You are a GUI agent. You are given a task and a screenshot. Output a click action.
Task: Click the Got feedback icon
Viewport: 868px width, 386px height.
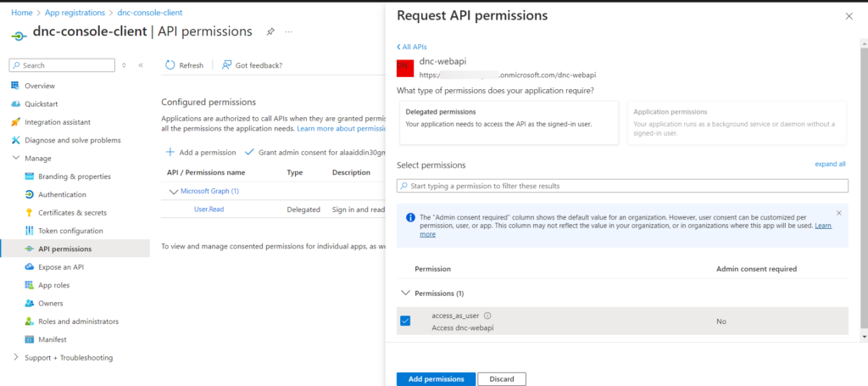click(226, 65)
